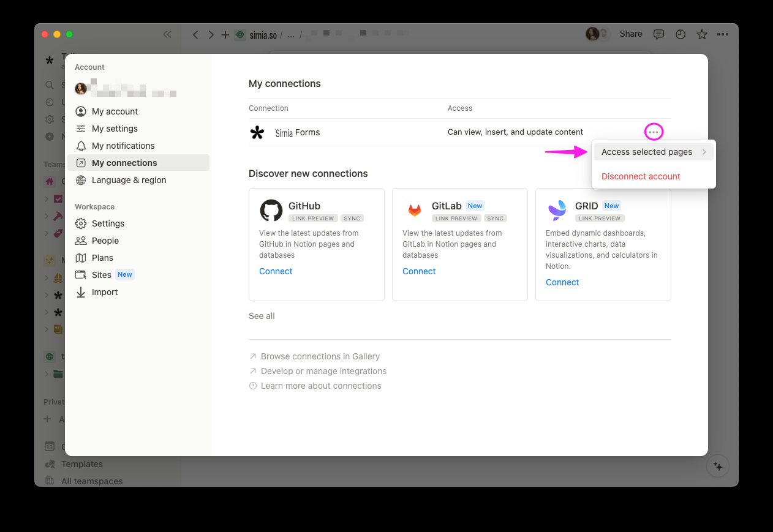Open Develop or manage integrations link
Viewport: 773px width, 532px height.
click(318, 371)
